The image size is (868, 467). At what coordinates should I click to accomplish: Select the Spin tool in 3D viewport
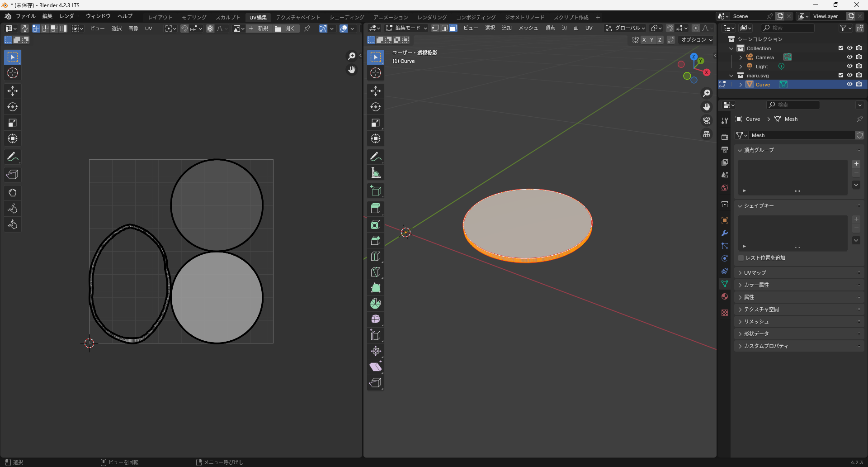(x=376, y=304)
